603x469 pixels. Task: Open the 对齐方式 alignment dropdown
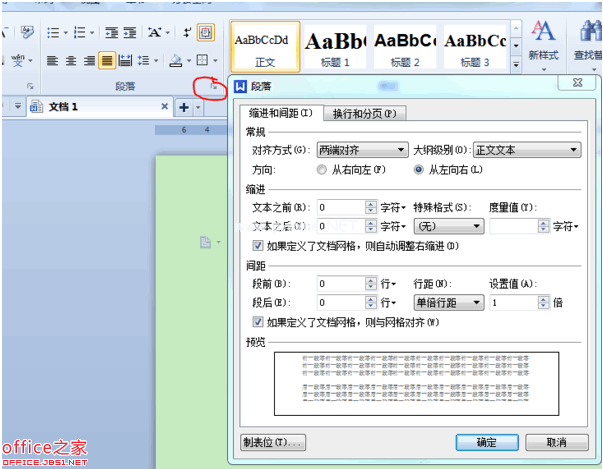pyautogui.click(x=362, y=150)
